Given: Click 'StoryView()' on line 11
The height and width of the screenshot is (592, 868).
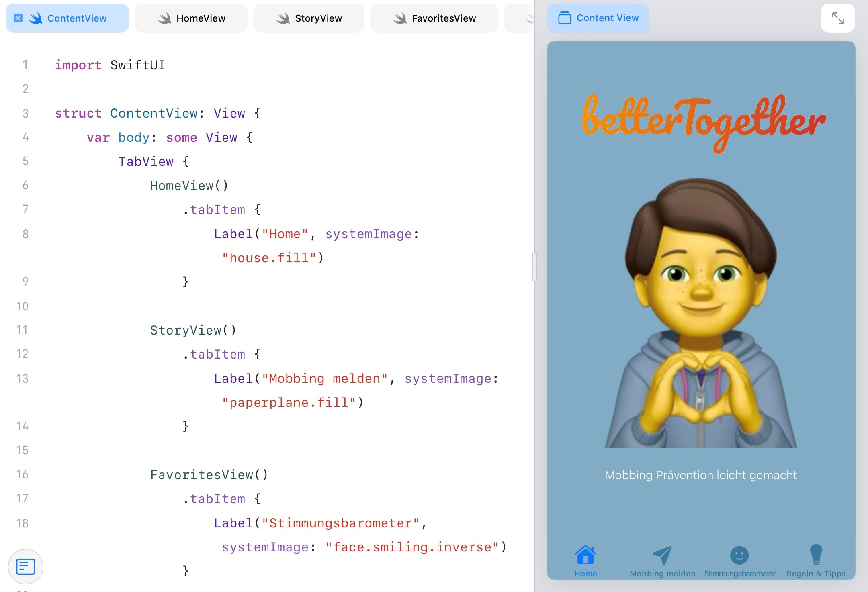Looking at the screenshot, I should tap(193, 330).
